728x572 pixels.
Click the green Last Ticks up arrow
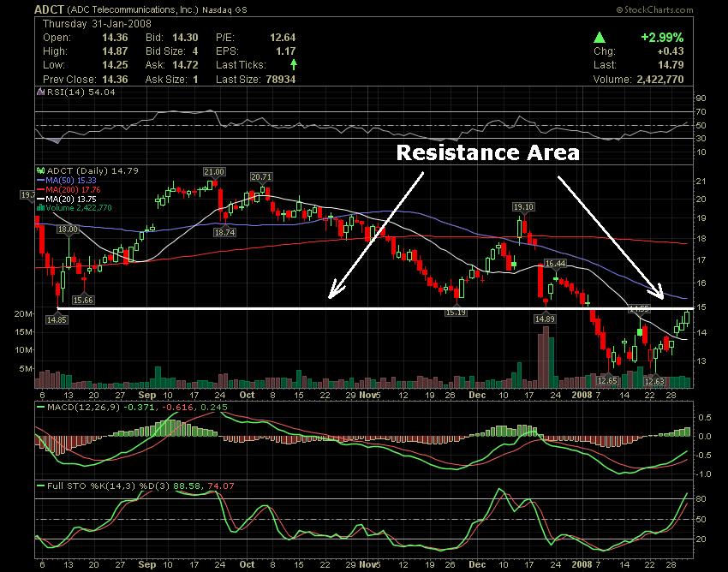point(294,64)
